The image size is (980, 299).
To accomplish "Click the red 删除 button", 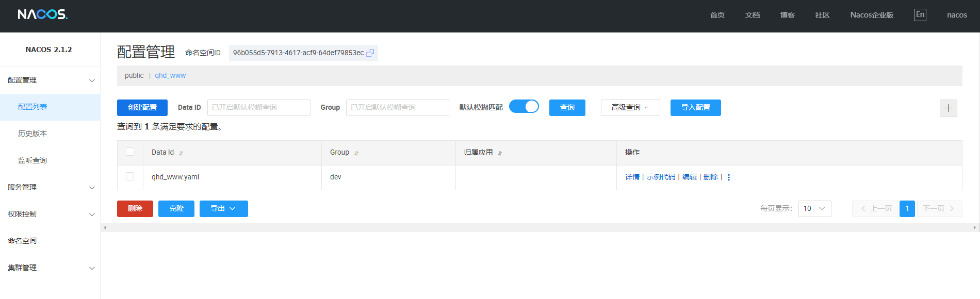I will (x=135, y=209).
